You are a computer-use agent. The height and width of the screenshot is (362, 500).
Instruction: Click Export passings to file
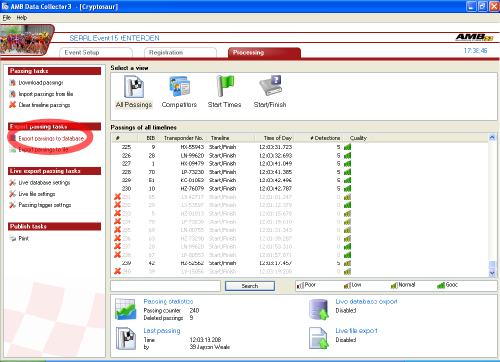(x=43, y=150)
